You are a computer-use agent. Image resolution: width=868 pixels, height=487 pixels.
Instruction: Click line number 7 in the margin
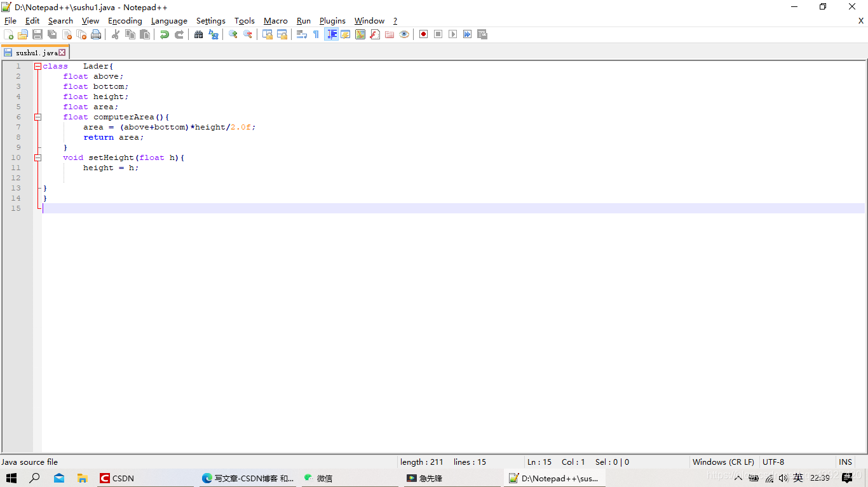18,127
